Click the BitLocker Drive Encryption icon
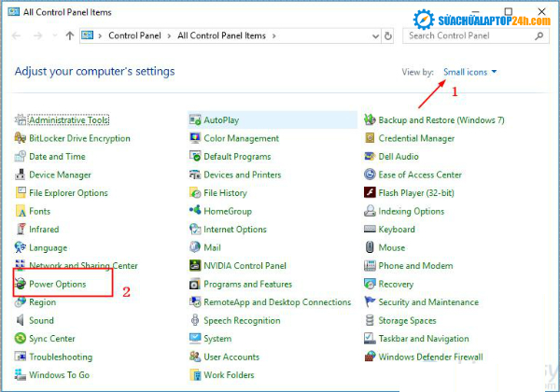The width and height of the screenshot is (560, 392). pyautogui.click(x=21, y=138)
